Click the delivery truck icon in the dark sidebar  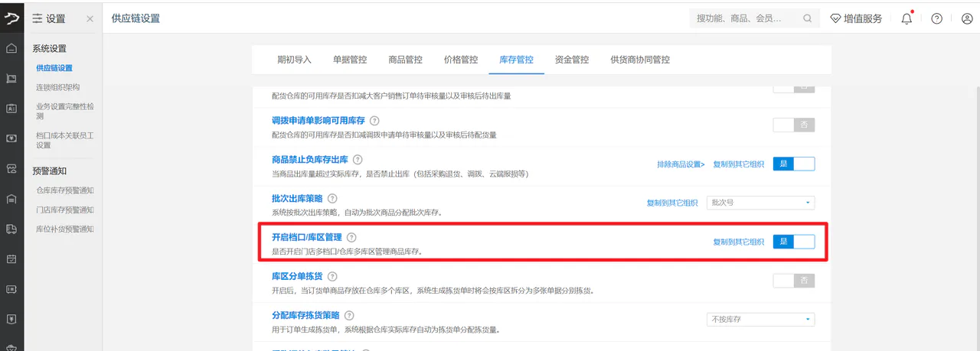[11, 228]
